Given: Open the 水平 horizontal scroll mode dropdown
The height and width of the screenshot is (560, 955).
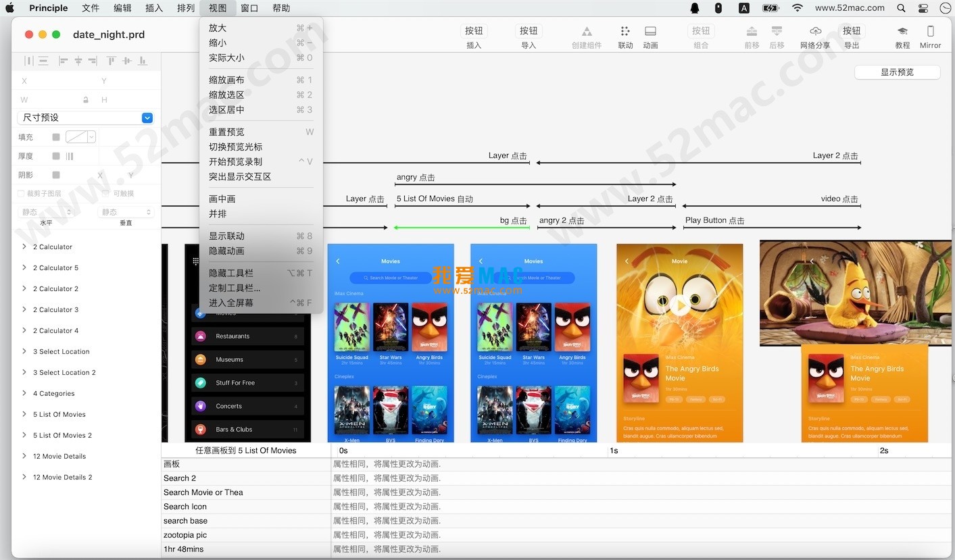Looking at the screenshot, I should (x=46, y=212).
